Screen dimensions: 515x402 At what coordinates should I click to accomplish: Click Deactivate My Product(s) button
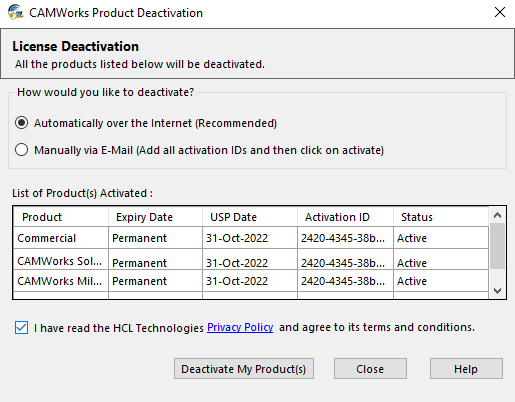(x=244, y=369)
